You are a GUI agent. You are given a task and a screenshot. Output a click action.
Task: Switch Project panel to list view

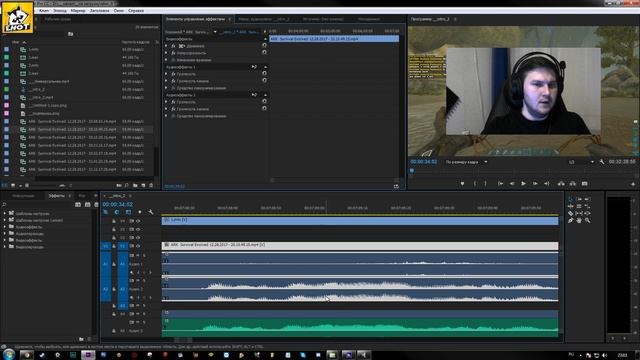[4, 185]
